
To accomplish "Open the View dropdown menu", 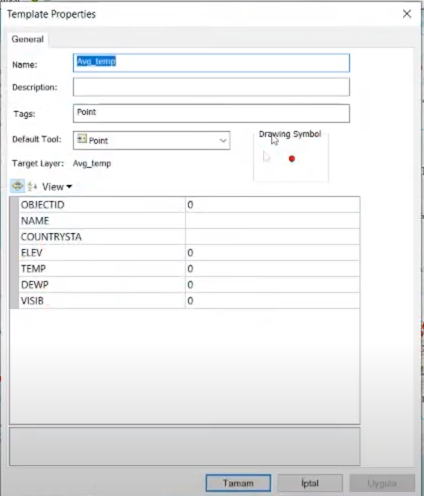I will (x=57, y=187).
